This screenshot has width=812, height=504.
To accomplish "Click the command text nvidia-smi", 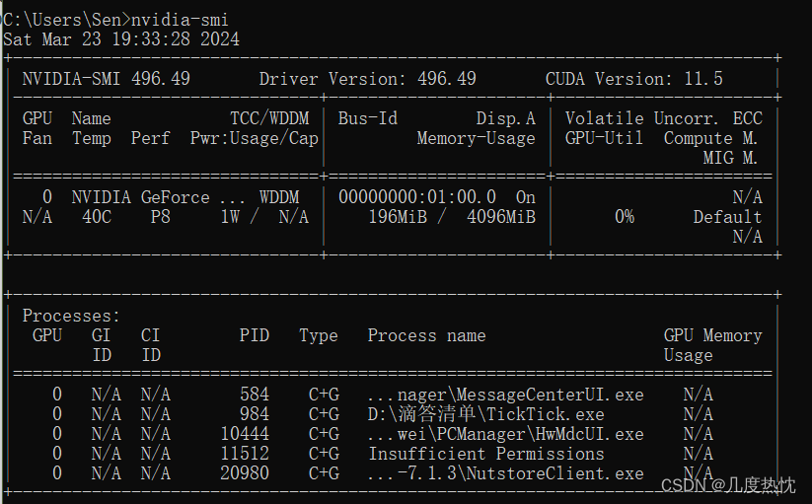I will [x=180, y=20].
